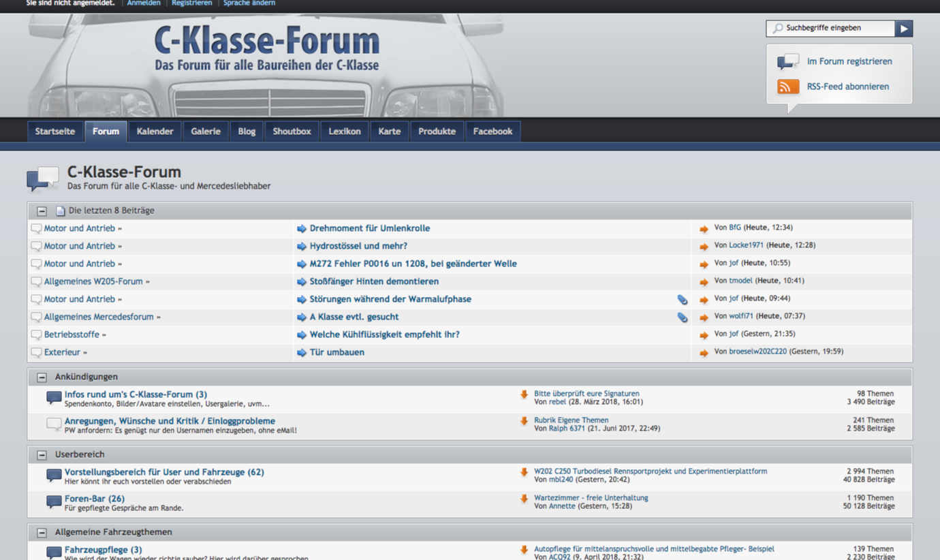Click forum icon beside Anregungen, Wünsche und Kritik
Image resolution: width=940 pixels, height=560 pixels.
click(54, 424)
